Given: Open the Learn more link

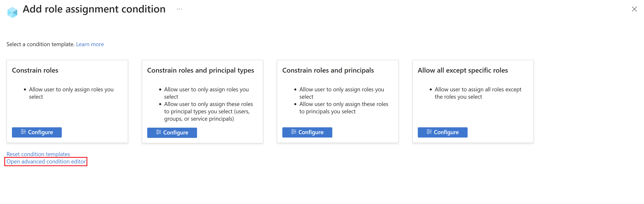Looking at the screenshot, I should point(90,44).
